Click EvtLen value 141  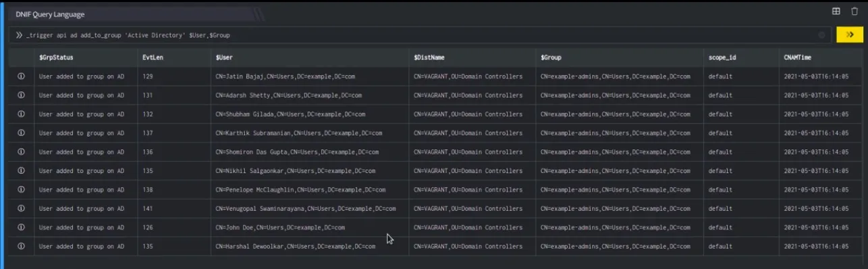148,209
